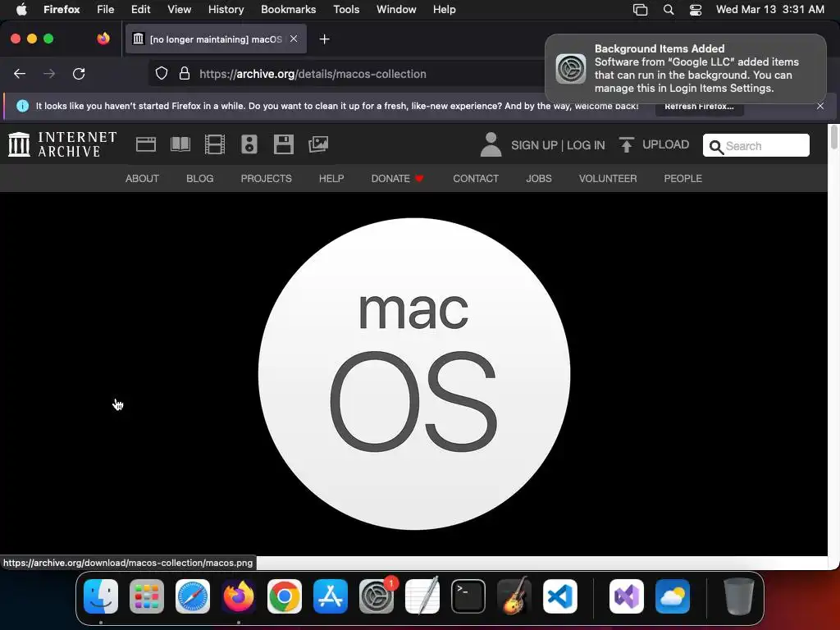This screenshot has width=840, height=630.
Task: Open the View menu
Action: [179, 10]
